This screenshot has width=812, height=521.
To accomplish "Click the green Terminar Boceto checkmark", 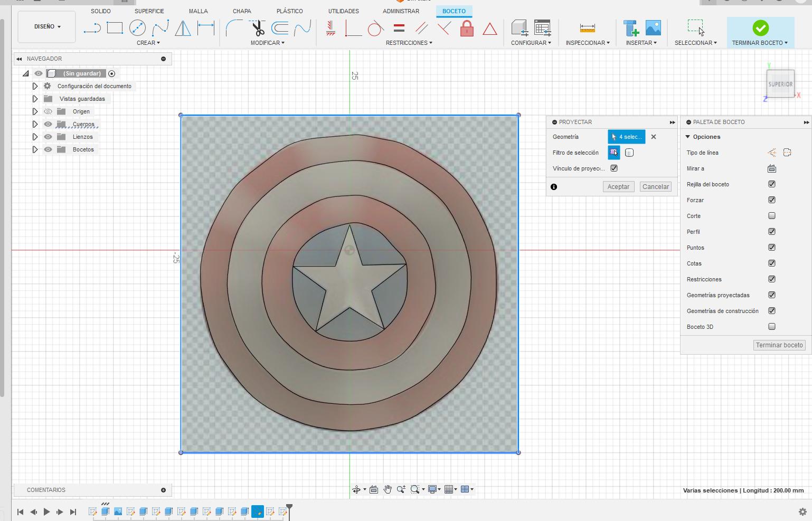I will coord(760,28).
